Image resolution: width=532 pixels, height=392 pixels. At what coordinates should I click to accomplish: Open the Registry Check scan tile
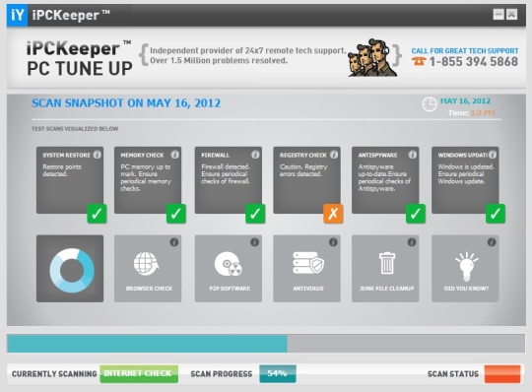(x=306, y=180)
